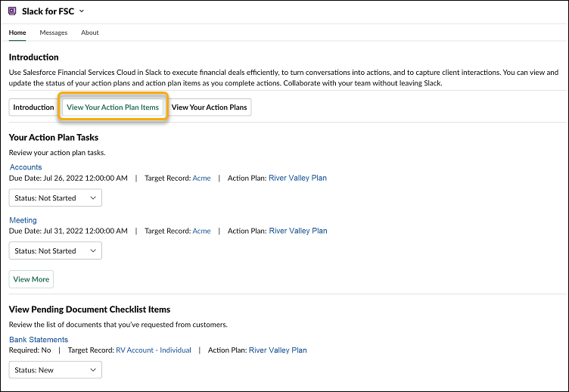This screenshot has height=392, width=569.
Task: Click the View More button
Action: [x=31, y=279]
